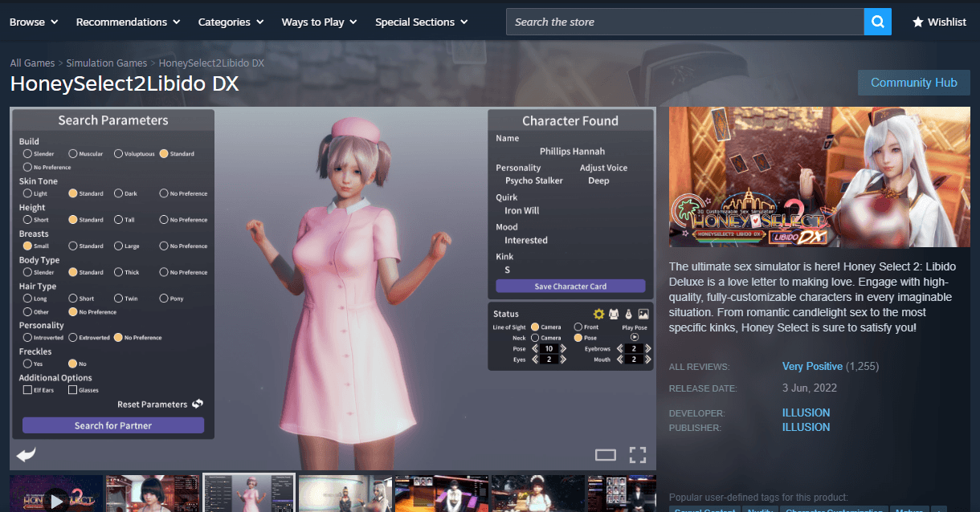Open the ILLUSION developer link
The height and width of the screenshot is (512, 980).
pyautogui.click(x=806, y=412)
